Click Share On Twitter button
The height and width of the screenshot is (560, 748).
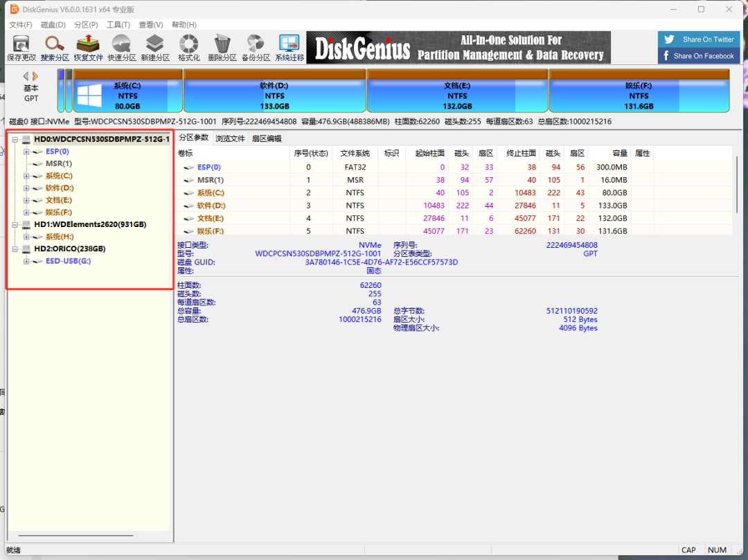[x=699, y=39]
